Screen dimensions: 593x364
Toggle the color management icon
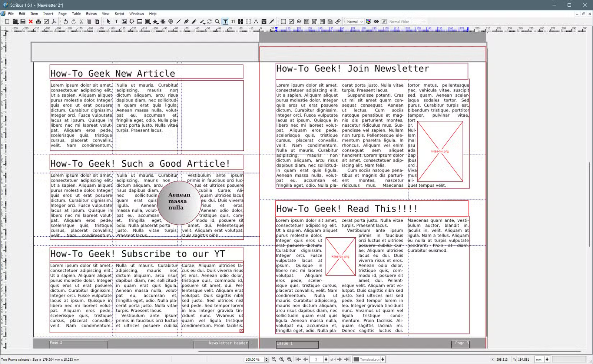(368, 21)
